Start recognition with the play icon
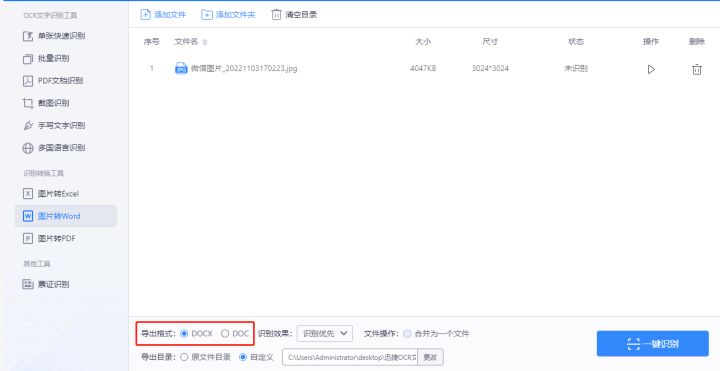720x371 pixels. point(651,69)
